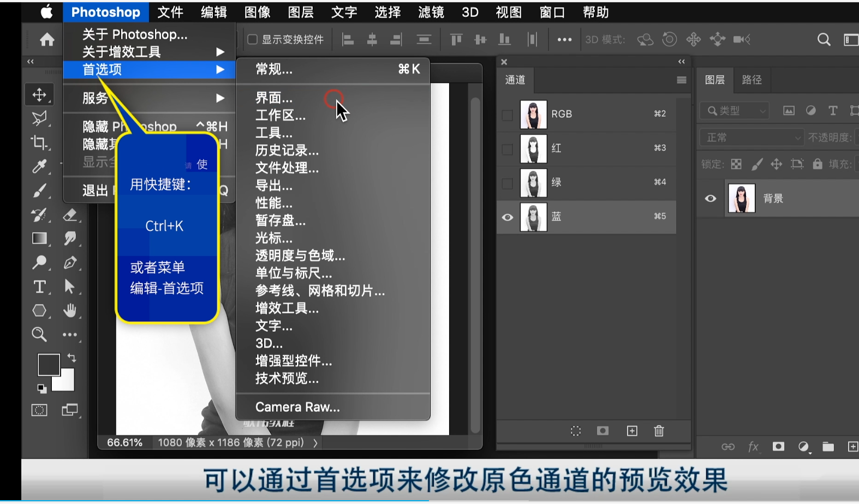Choose 界面... preferences item

pyautogui.click(x=333, y=98)
